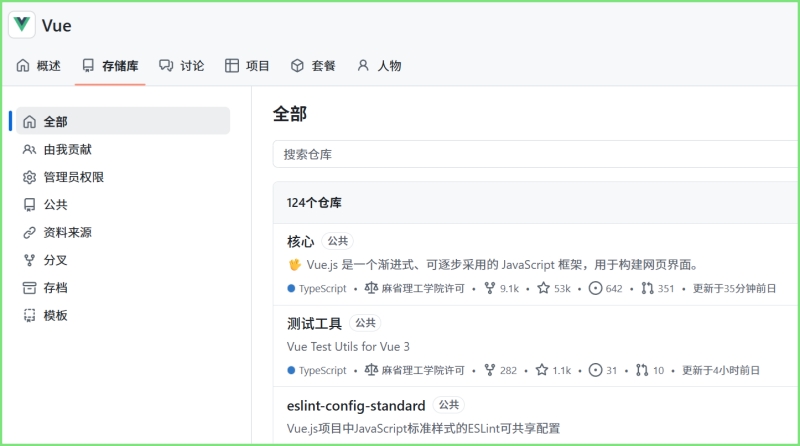Click the repository icon beside 存储库
This screenshot has height=446, width=800.
point(88,65)
